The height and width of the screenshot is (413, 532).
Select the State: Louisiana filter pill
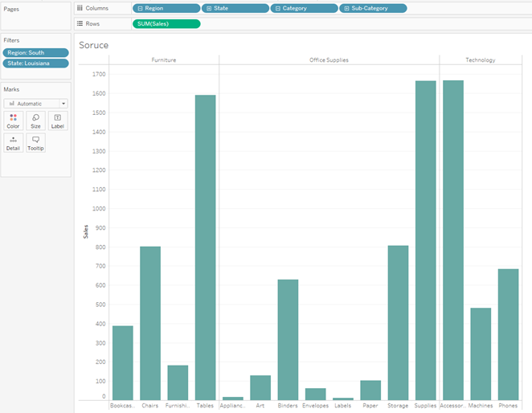pyautogui.click(x=35, y=63)
